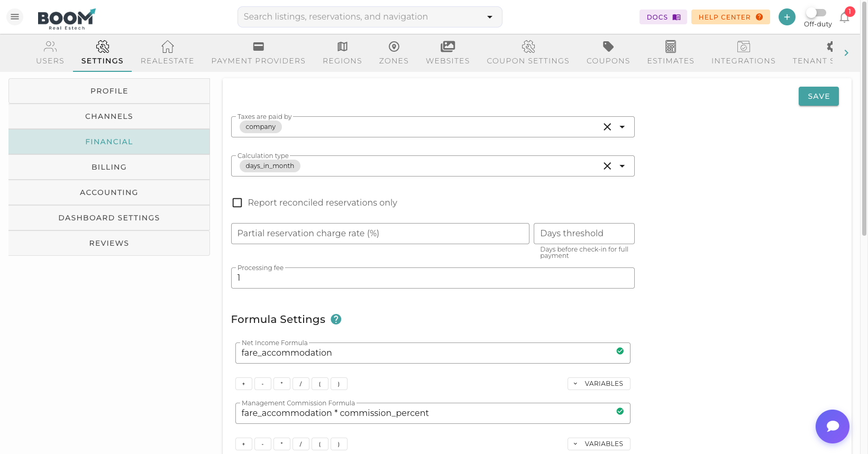Screen dimensions: 868x454
Task: Insert divide operator under Net Income Formula
Action: pyautogui.click(x=301, y=384)
